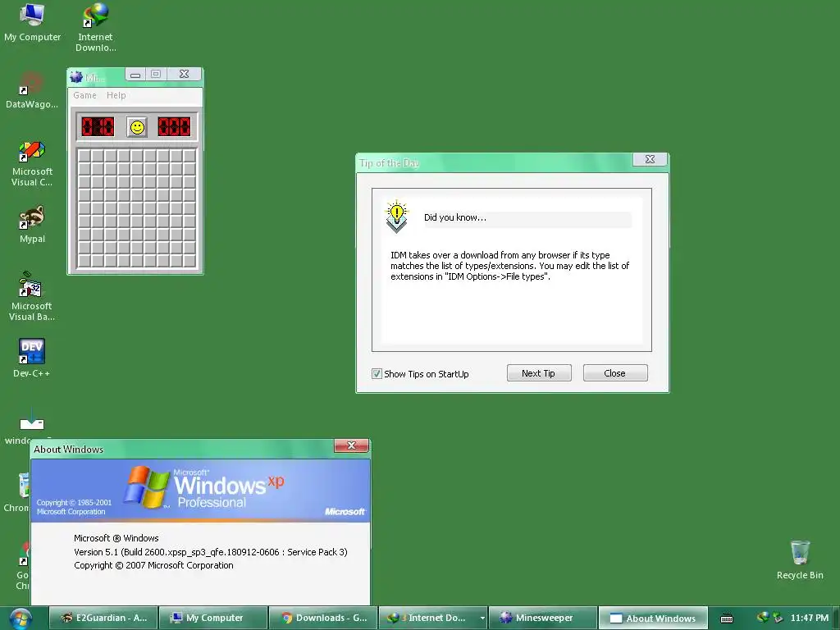Switch to E2Guardian taskbar button
The width and height of the screenshot is (840, 630).
pos(103,619)
